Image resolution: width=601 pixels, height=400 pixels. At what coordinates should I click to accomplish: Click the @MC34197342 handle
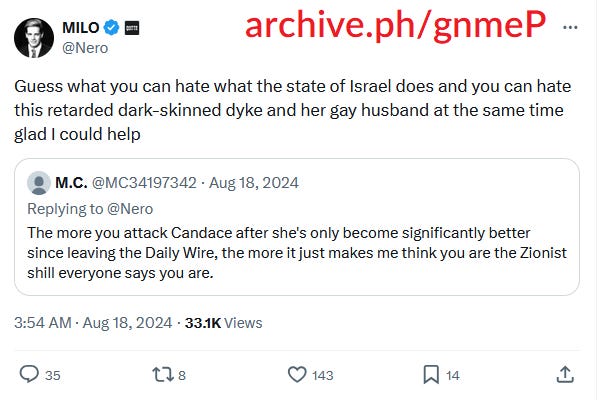point(144,183)
